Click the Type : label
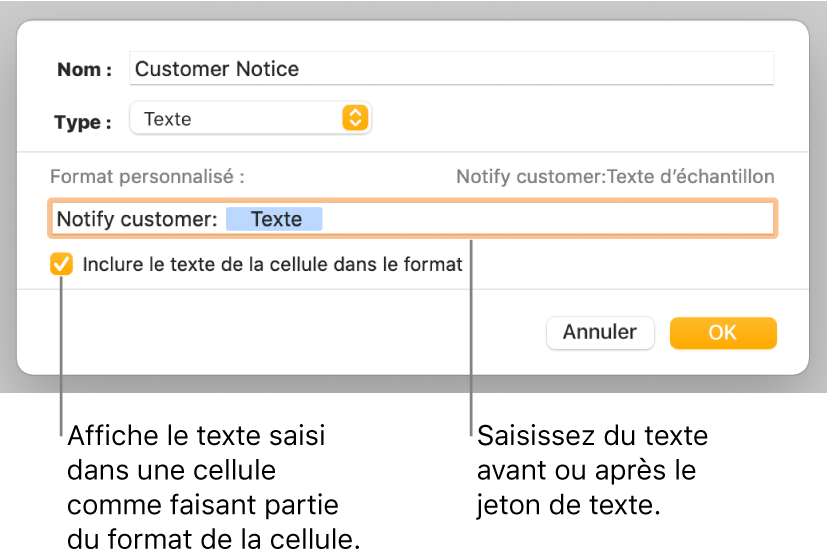 click(83, 122)
